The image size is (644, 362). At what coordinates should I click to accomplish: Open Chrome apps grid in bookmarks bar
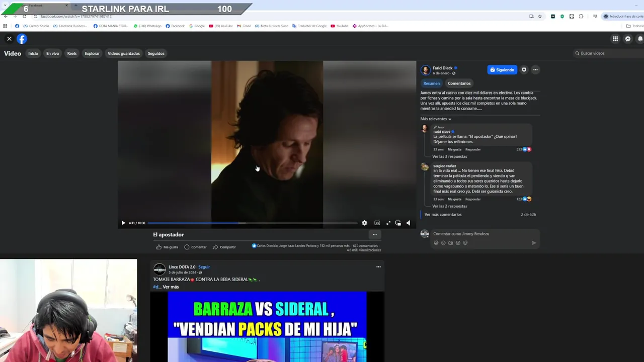[5, 26]
